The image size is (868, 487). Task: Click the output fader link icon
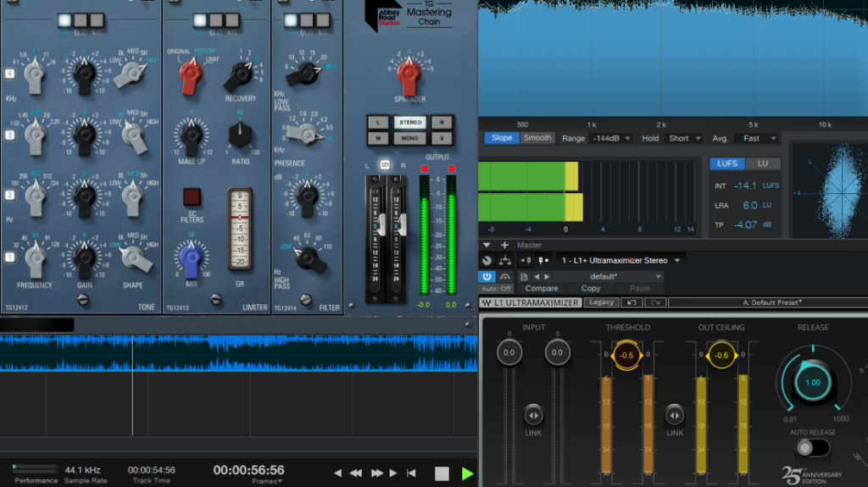click(385, 165)
